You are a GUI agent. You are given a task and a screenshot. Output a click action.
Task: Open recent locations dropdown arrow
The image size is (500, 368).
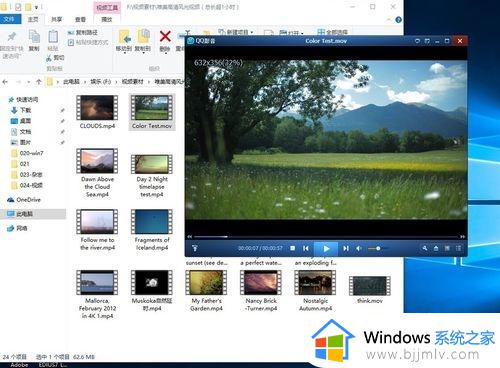click(x=29, y=82)
